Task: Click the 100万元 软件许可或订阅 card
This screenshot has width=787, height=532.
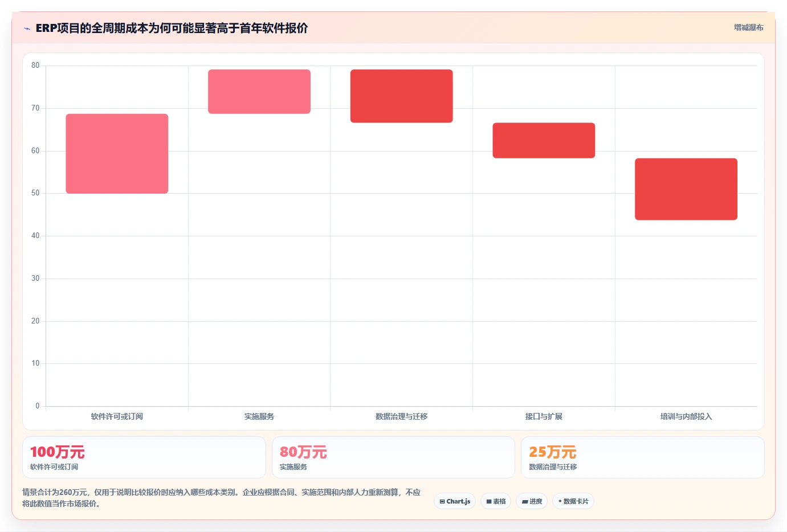Action: 144,457
